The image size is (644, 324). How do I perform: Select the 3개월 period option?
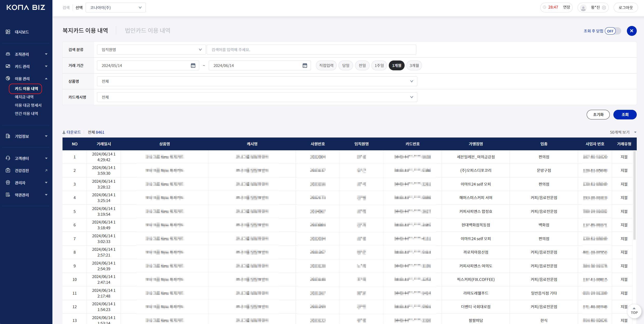[x=414, y=65]
